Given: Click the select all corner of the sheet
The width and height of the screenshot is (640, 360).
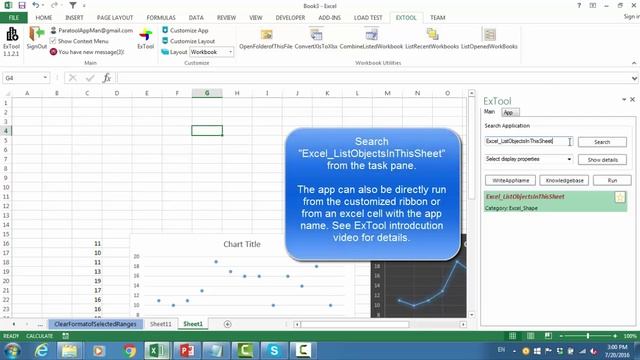Looking at the screenshot, I should pos(7,93).
